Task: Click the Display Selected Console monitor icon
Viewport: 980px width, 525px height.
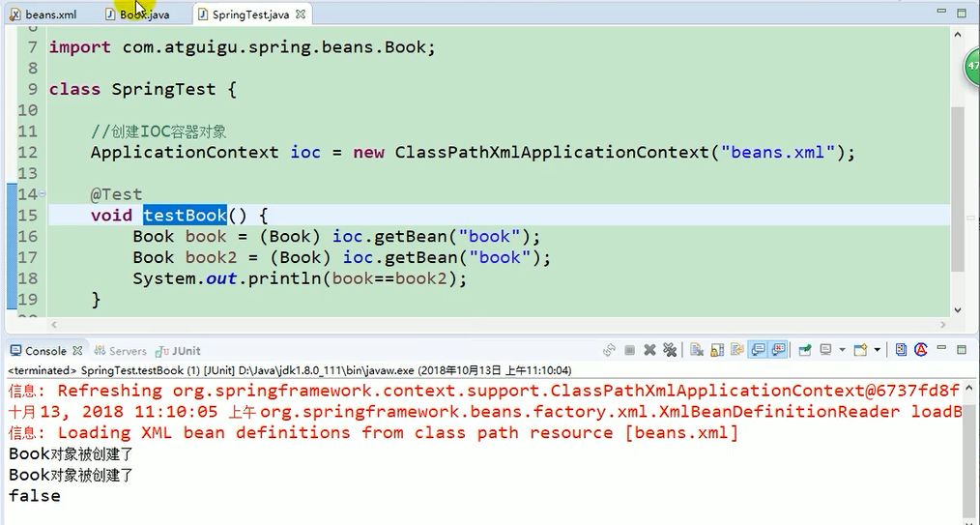Action: coord(825,350)
